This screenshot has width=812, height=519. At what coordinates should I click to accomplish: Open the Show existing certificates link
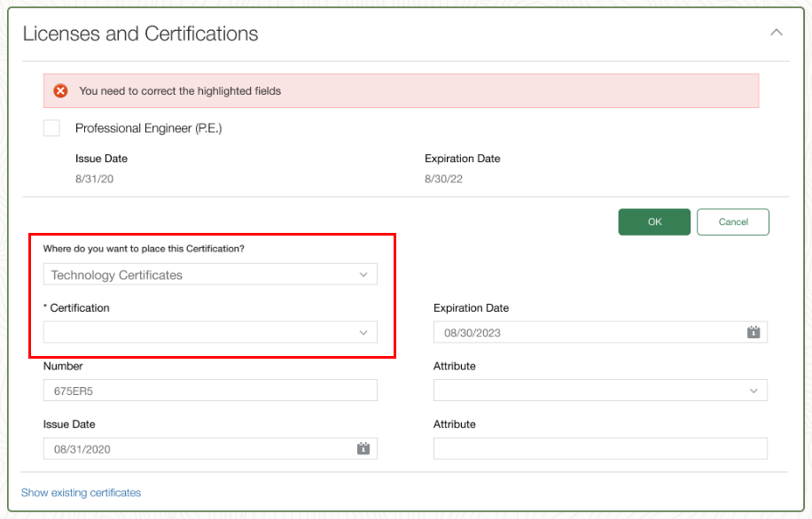[81, 492]
